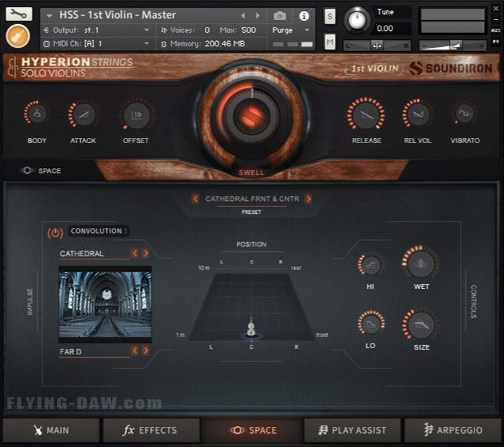
Task: Open the CONVOLUTION type dropdown
Action: point(98,231)
